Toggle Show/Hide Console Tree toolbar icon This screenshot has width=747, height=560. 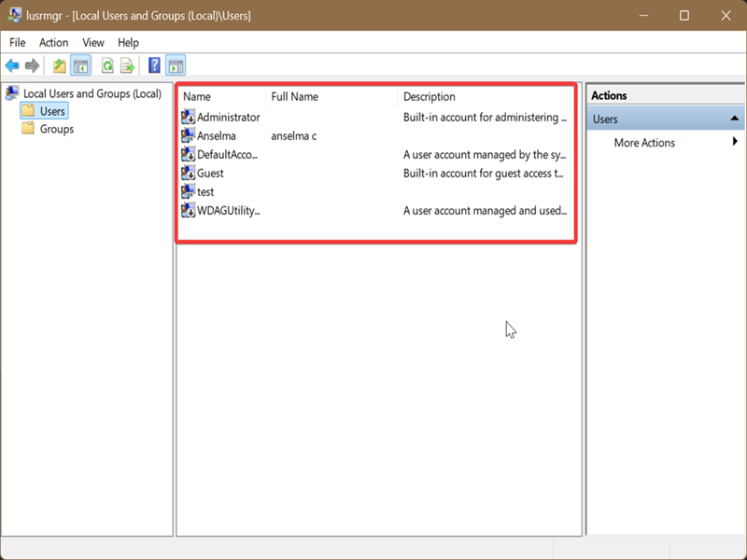tap(80, 65)
